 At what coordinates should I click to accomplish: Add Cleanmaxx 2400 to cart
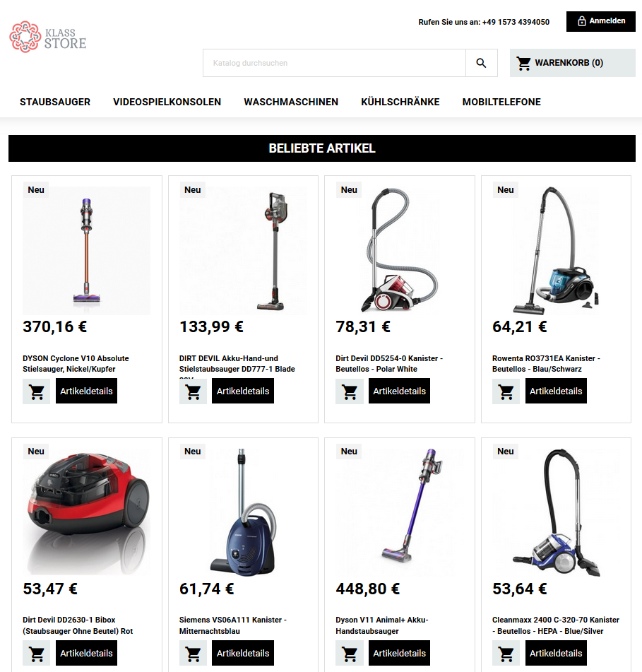coord(506,653)
